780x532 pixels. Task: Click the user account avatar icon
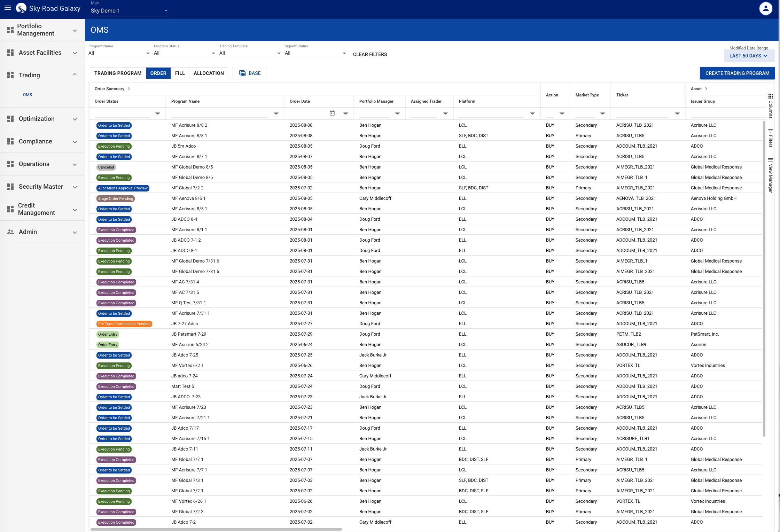(765, 9)
